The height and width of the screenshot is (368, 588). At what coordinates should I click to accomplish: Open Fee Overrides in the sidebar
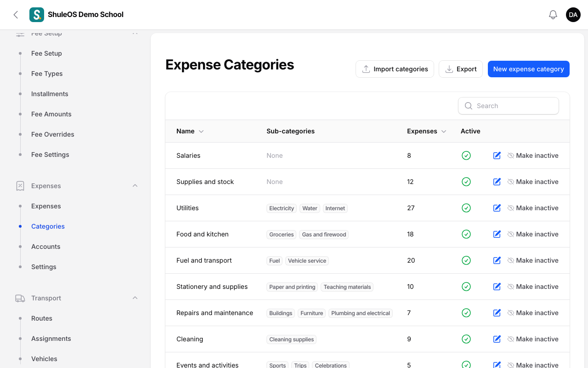[53, 134]
